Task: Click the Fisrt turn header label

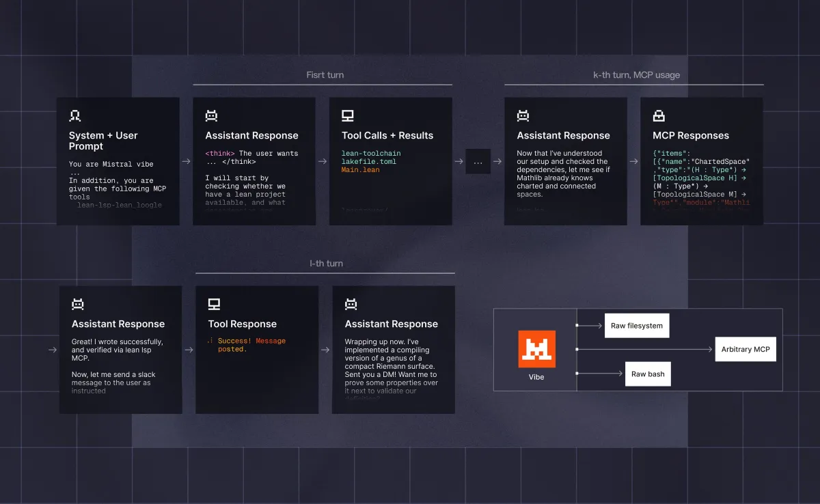Action: click(325, 75)
